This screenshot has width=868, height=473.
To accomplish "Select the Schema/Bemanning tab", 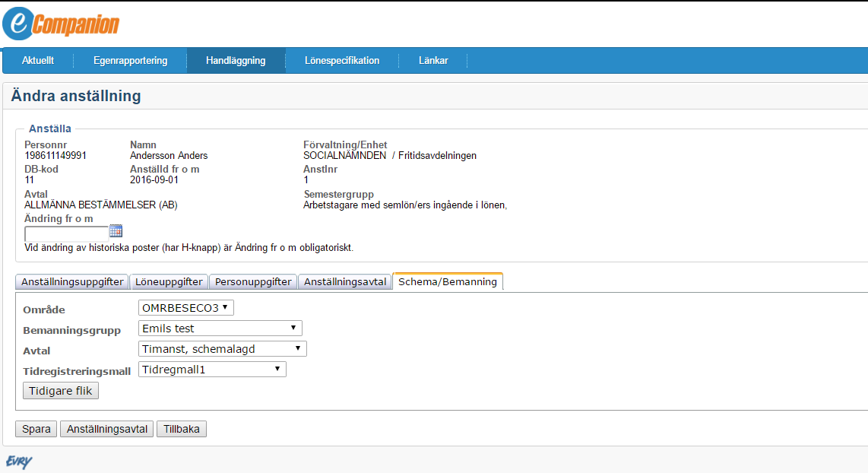I will tap(448, 281).
